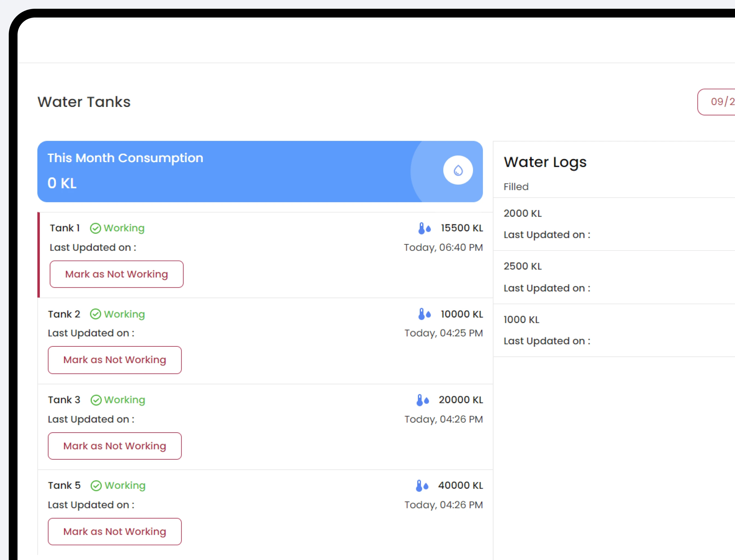Viewport: 735px width, 560px height.
Task: Select the Tank 3 label
Action: point(64,400)
